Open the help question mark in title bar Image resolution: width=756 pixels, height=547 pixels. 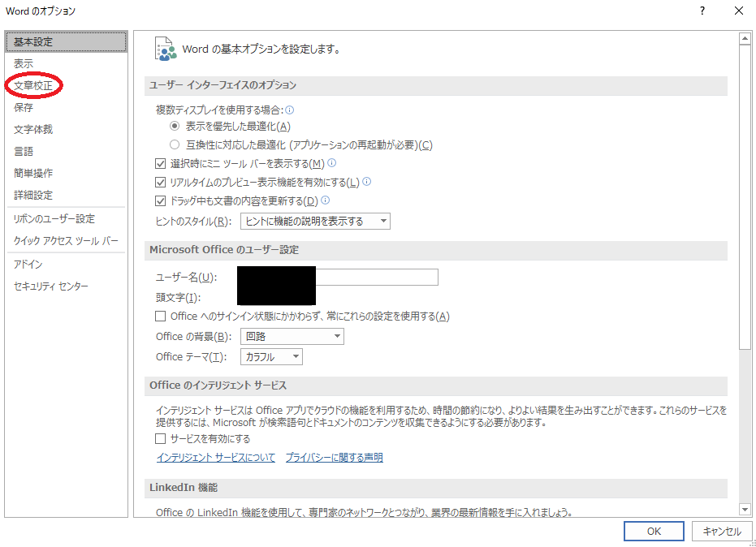[x=702, y=11]
